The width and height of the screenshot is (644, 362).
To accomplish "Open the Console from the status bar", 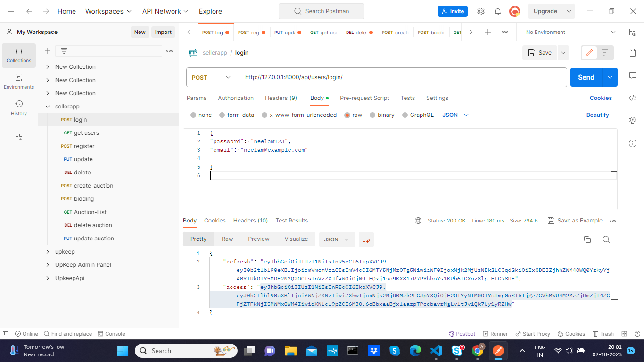I will point(112,333).
